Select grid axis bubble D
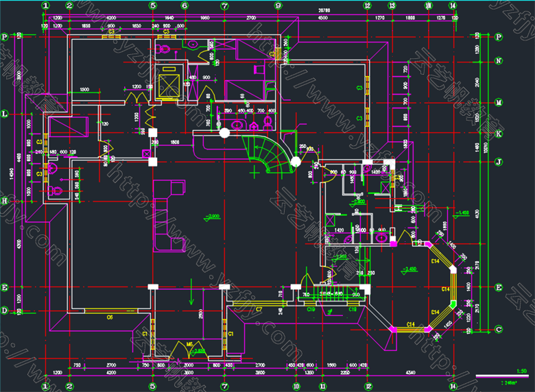This screenshot has width=535, height=392. coord(4,310)
